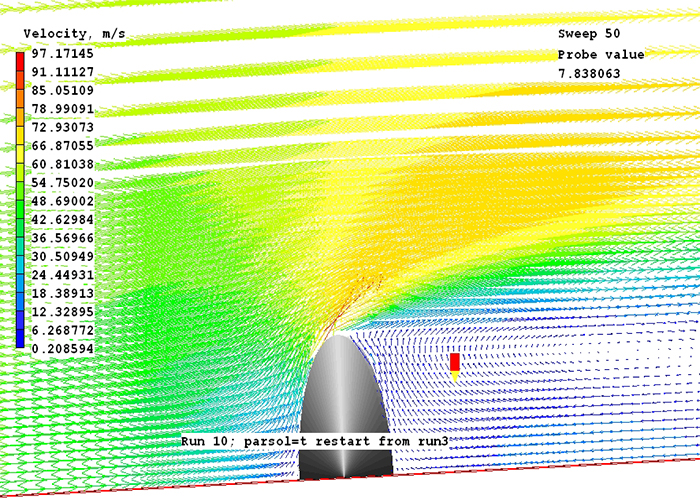This screenshot has width=700, height=500.
Task: Click the yellow tip below the probe marker
Action: 454,376
